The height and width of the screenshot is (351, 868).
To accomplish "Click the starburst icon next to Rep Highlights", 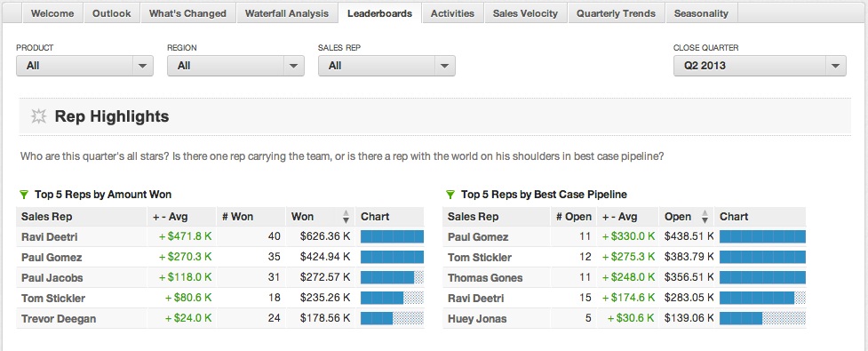I will pos(38,116).
